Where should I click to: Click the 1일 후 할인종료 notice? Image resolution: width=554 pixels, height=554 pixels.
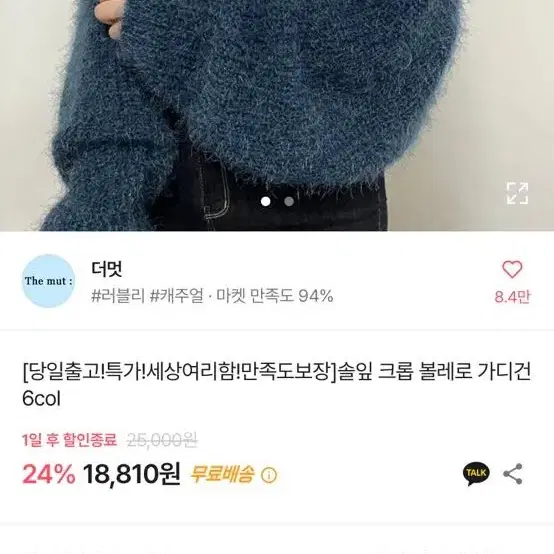(x=69, y=440)
